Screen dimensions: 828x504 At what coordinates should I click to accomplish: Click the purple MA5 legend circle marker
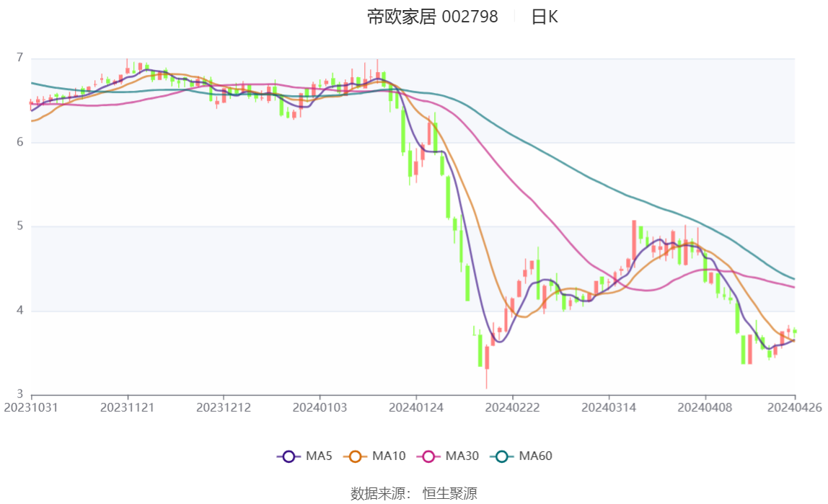289,456
